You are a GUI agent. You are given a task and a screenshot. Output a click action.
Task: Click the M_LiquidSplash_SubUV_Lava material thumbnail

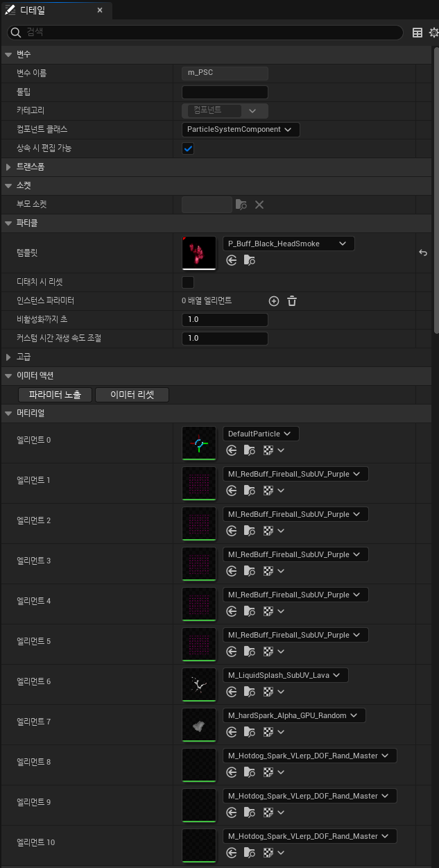199,686
